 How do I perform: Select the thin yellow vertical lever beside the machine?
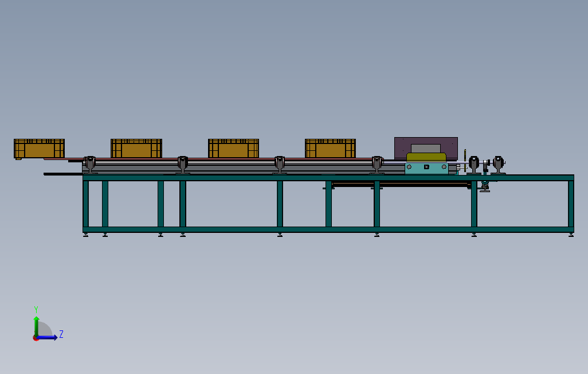(x=465, y=161)
